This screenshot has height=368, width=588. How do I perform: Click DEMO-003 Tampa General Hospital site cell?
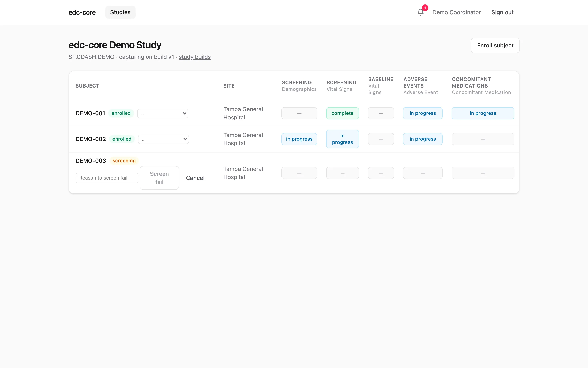243,173
